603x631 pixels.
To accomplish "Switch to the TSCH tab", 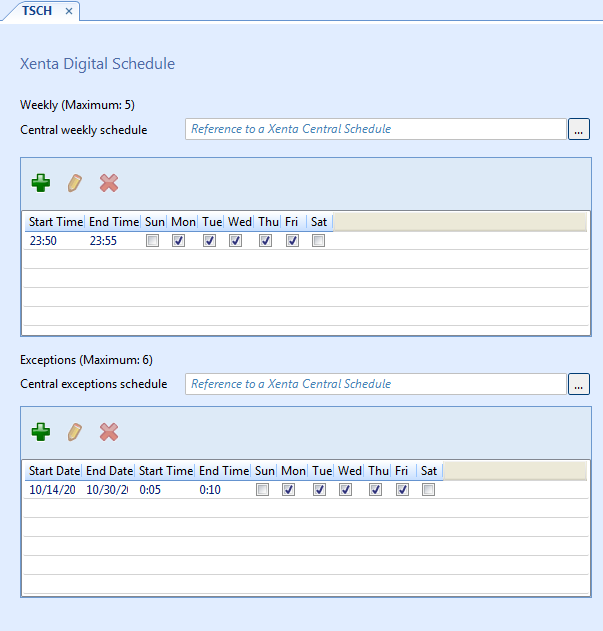I will (38, 10).
